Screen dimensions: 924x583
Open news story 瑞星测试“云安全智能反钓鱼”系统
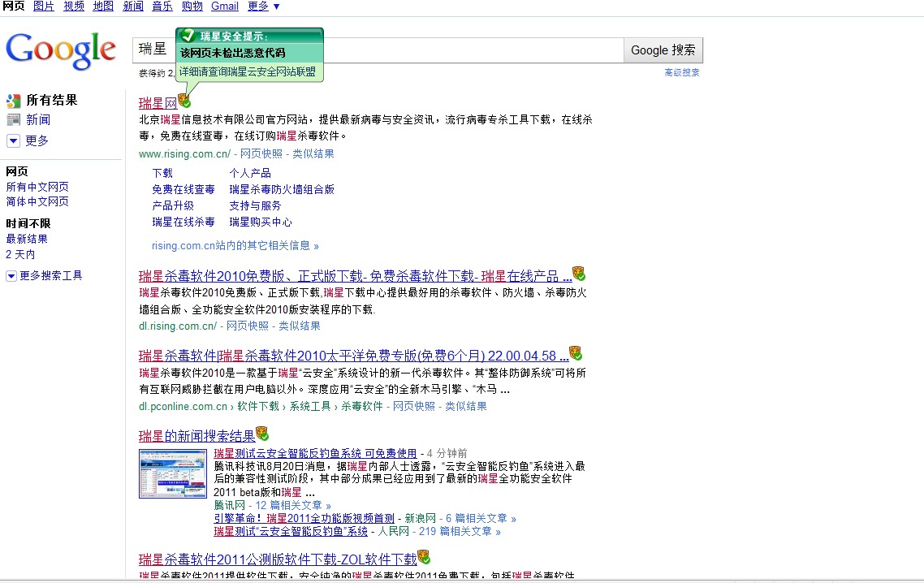[x=291, y=531]
